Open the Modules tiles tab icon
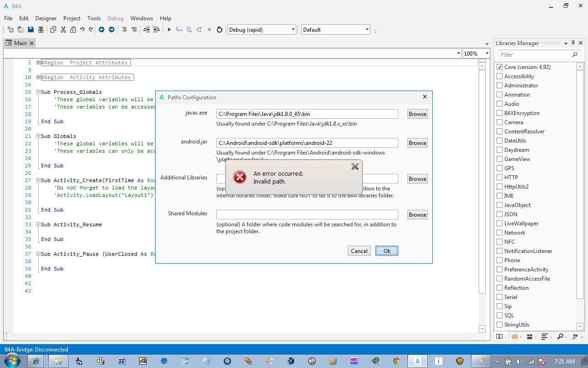The height and width of the screenshot is (368, 588). point(530,336)
